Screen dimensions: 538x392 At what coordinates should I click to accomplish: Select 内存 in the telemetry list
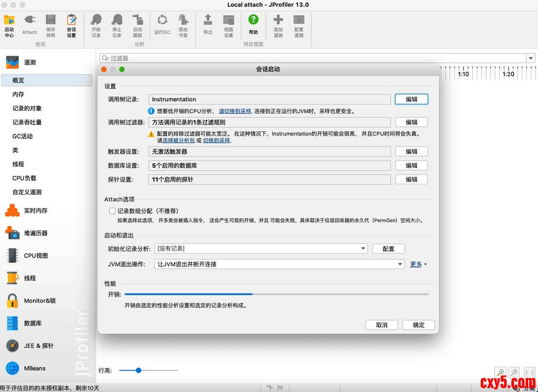(x=18, y=94)
